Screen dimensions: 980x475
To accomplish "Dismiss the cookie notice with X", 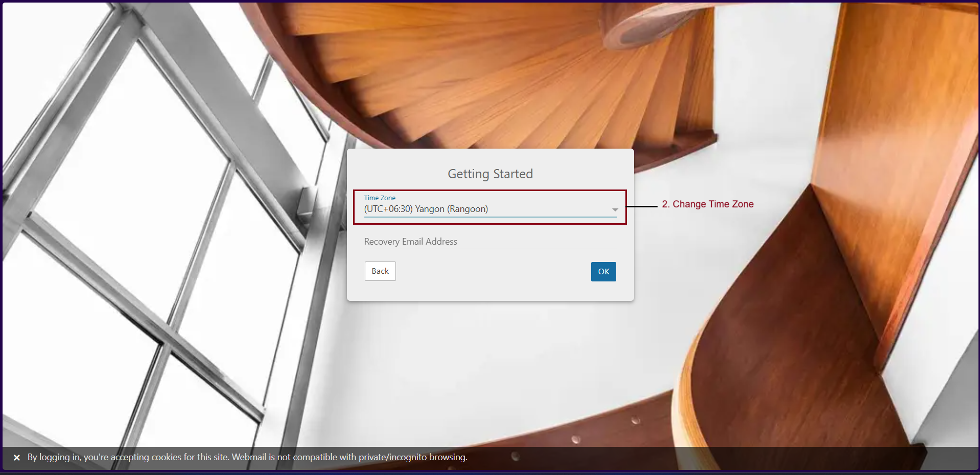I will click(17, 458).
